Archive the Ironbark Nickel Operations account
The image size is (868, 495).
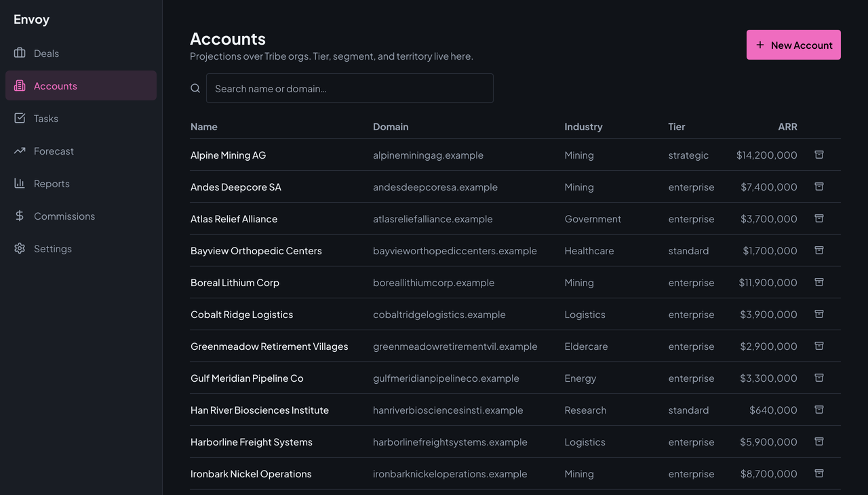pos(819,473)
